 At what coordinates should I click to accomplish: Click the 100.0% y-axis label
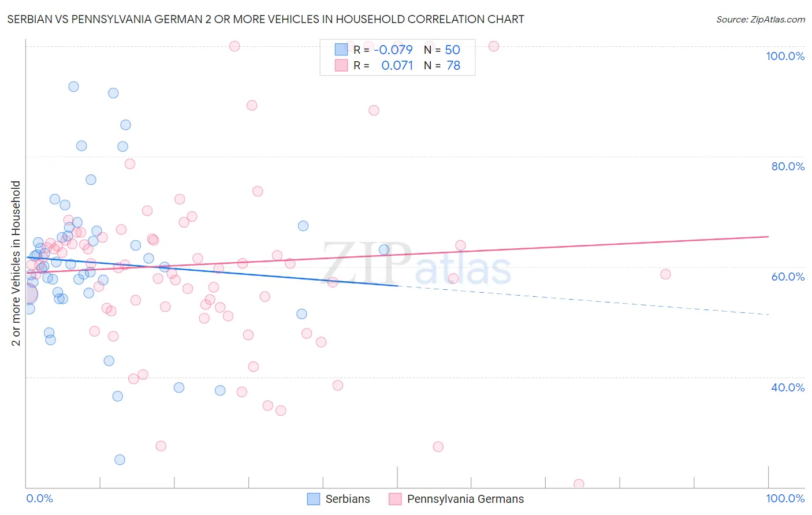(785, 56)
